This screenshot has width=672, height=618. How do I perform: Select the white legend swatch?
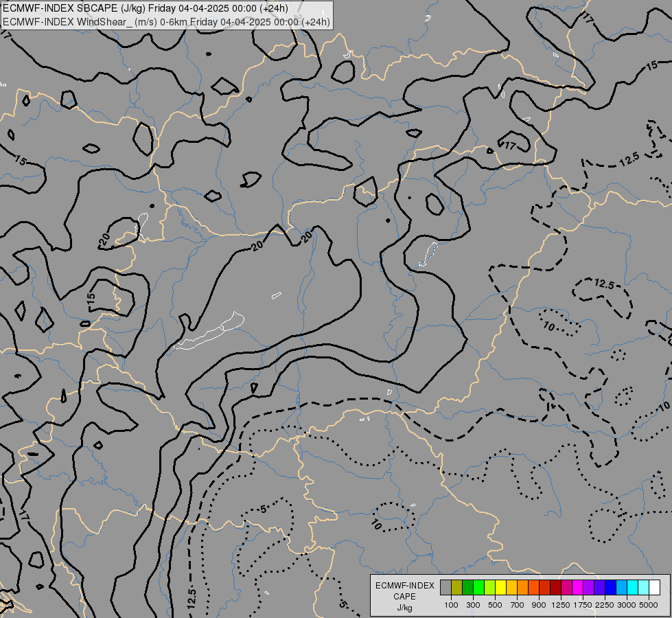pyautogui.click(x=654, y=587)
